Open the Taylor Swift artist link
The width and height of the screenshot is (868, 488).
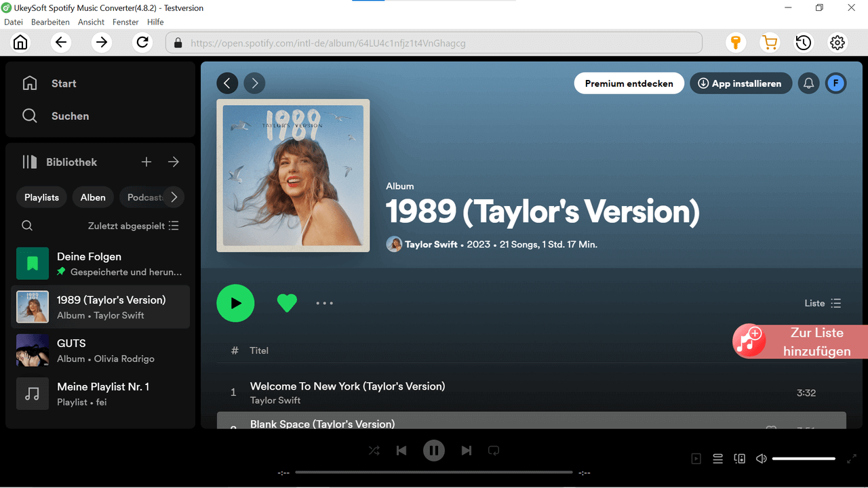click(431, 244)
